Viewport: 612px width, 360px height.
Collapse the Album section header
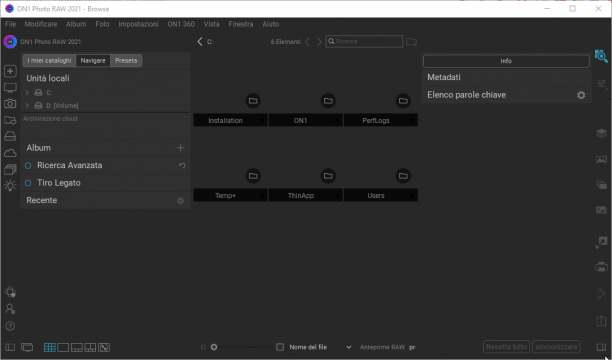tap(39, 148)
